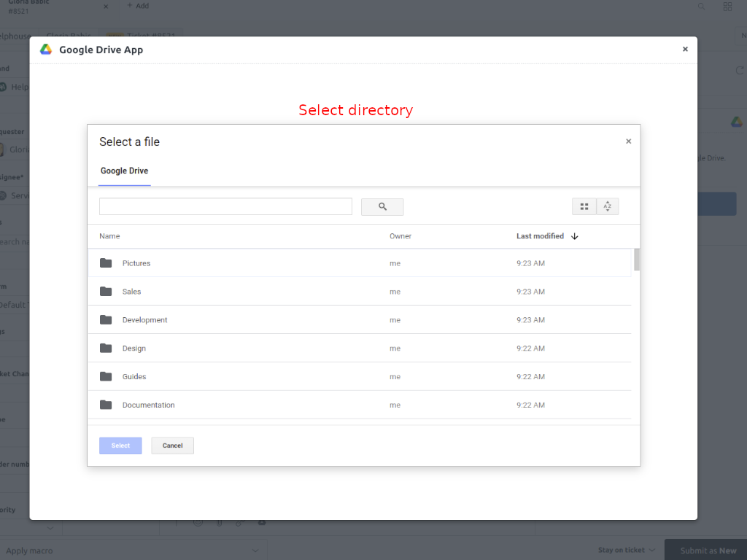Click the file list vertical scrollbar

[637, 260]
